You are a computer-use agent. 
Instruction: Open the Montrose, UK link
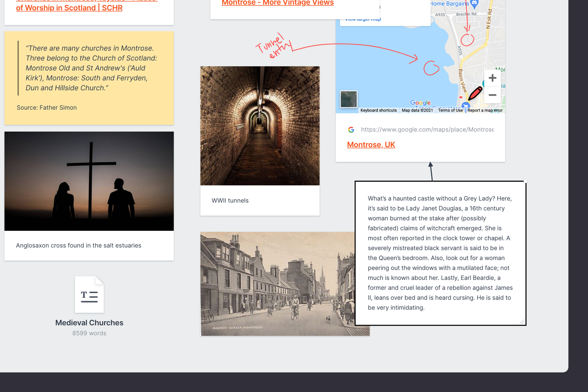tap(371, 145)
